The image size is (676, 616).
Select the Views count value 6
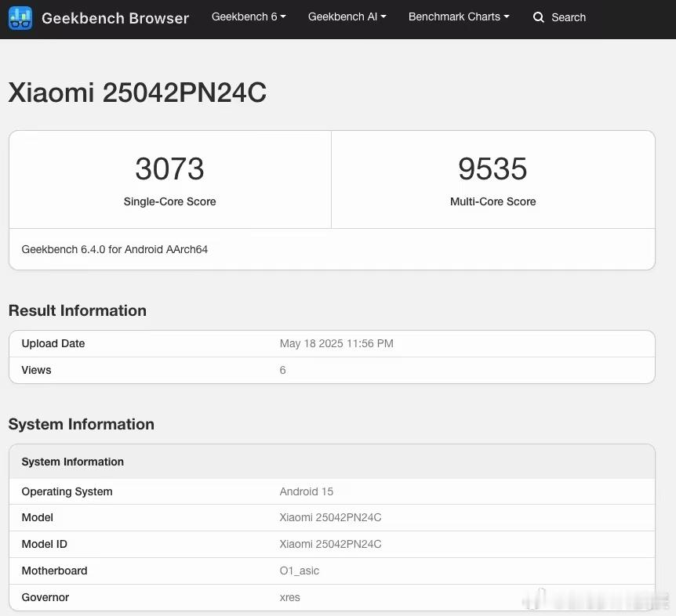pos(282,370)
